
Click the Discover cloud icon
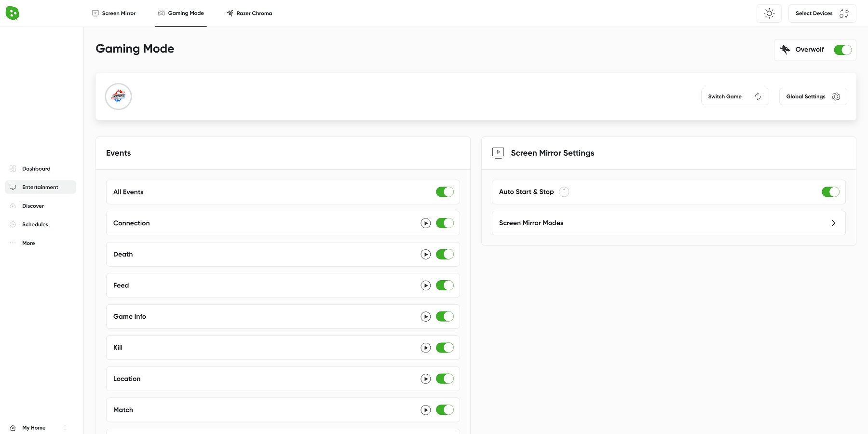pyautogui.click(x=13, y=206)
